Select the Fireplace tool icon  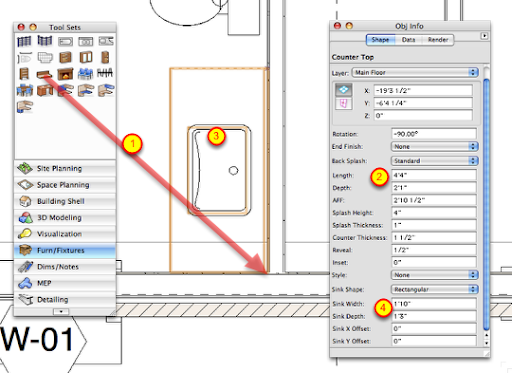tap(65, 74)
